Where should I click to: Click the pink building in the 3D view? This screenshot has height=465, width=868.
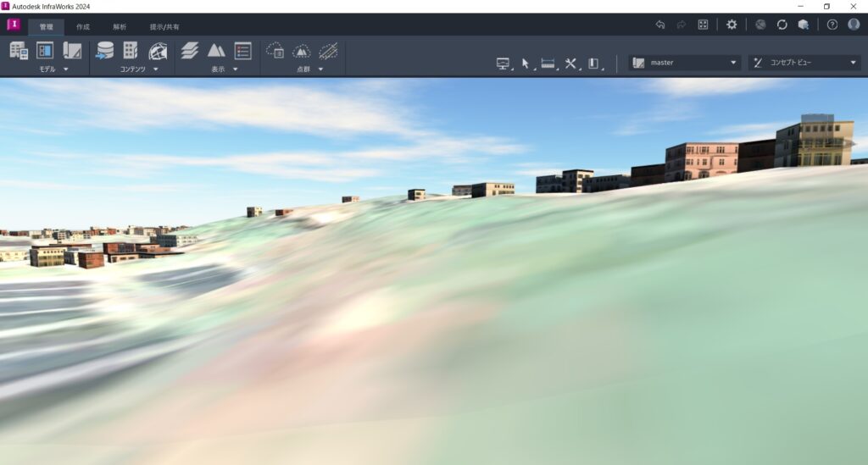pos(701,160)
